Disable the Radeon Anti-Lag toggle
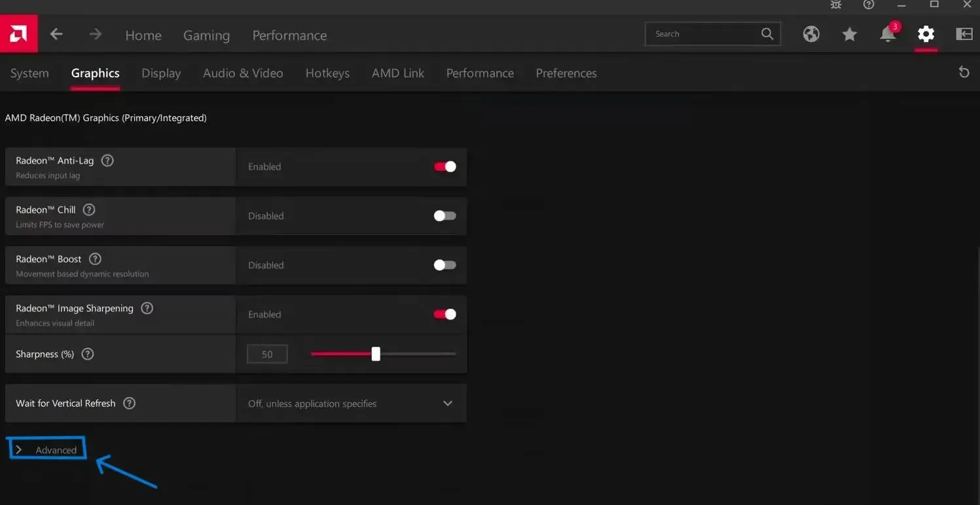This screenshot has width=980, height=505. [445, 166]
